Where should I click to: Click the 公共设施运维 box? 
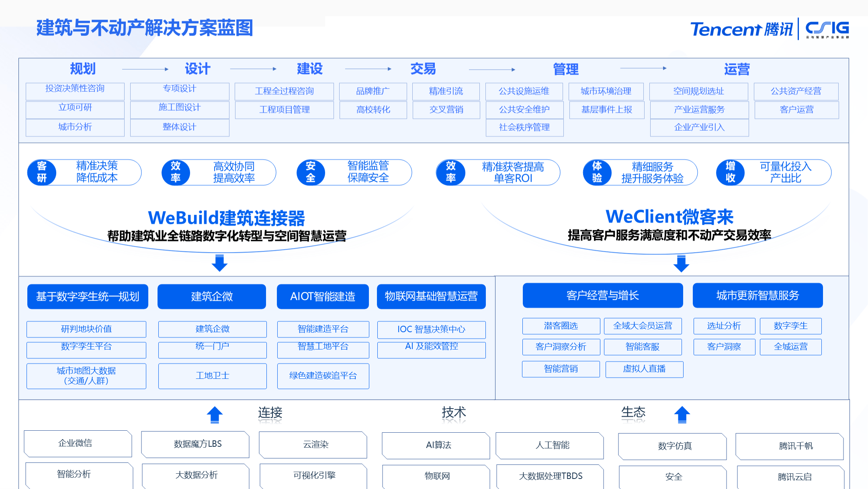click(524, 91)
